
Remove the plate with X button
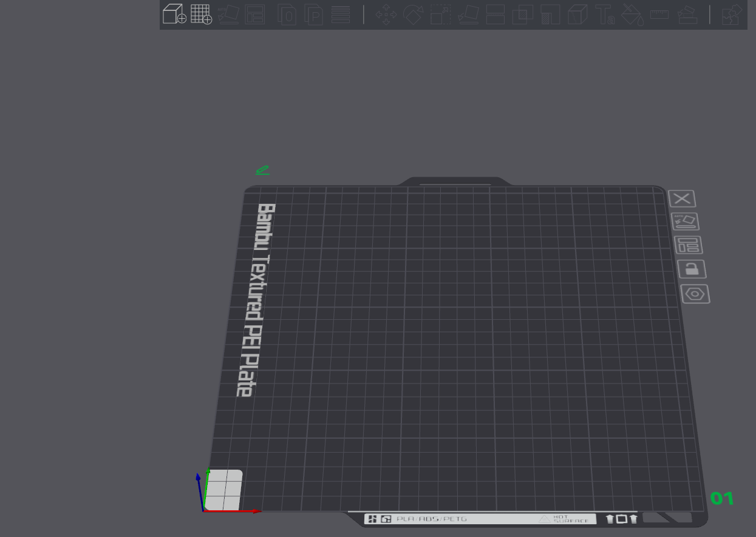(x=682, y=198)
